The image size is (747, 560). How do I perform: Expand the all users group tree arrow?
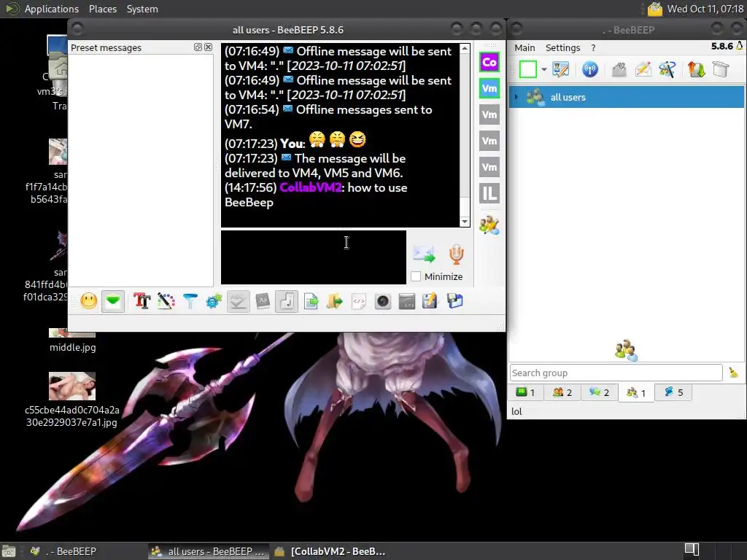click(516, 97)
